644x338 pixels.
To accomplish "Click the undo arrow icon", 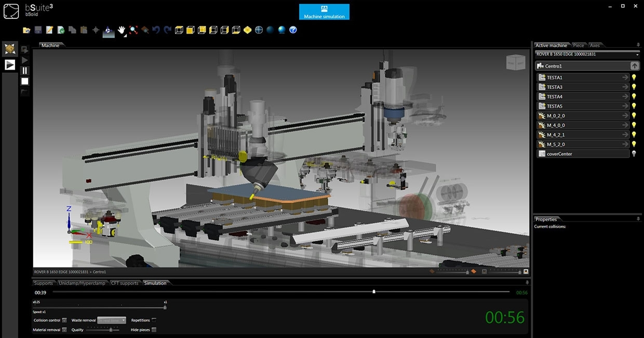I will click(156, 30).
